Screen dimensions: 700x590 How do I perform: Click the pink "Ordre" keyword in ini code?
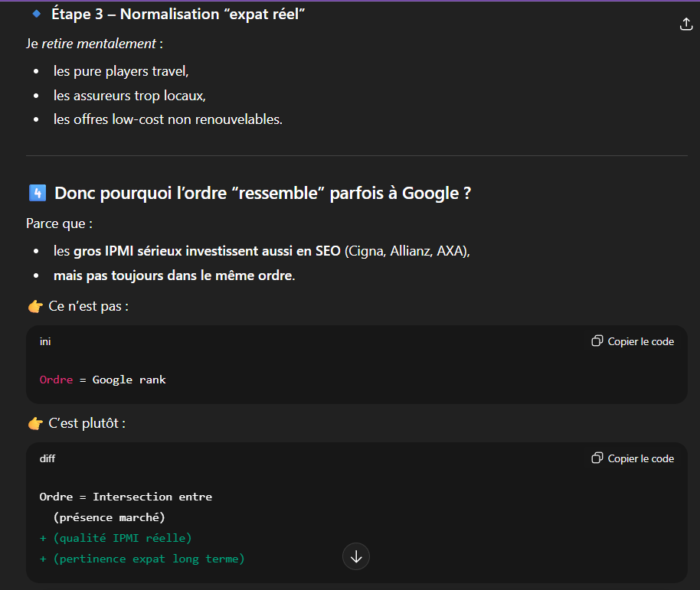(x=56, y=380)
